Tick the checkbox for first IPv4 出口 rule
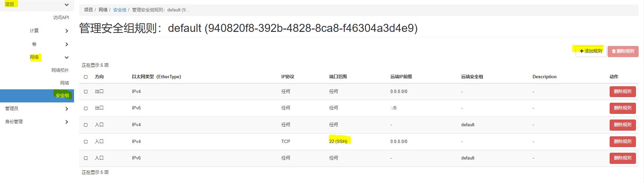The image size is (644, 183). click(x=86, y=92)
